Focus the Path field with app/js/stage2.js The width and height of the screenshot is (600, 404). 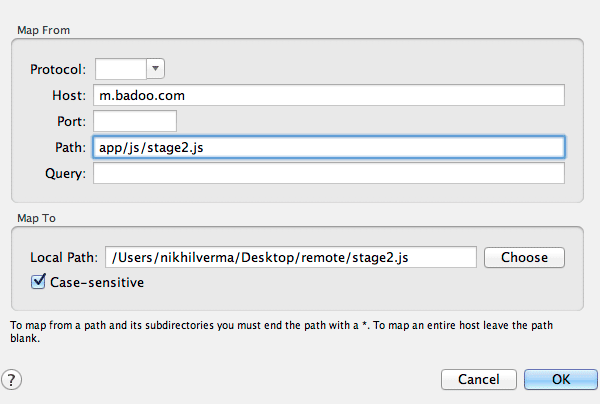click(329, 147)
